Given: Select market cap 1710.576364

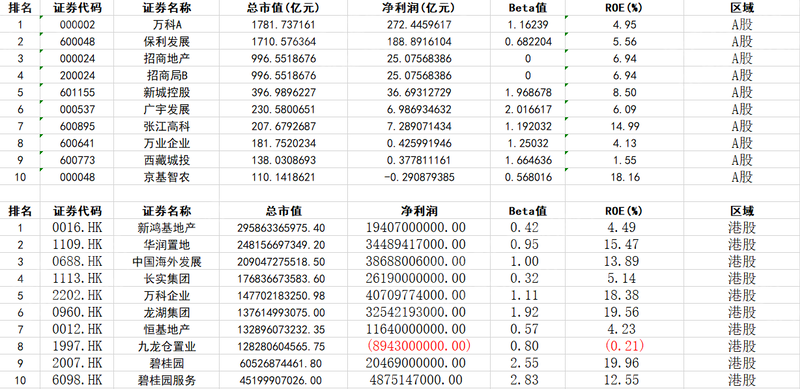Looking at the screenshot, I should pos(284,41).
